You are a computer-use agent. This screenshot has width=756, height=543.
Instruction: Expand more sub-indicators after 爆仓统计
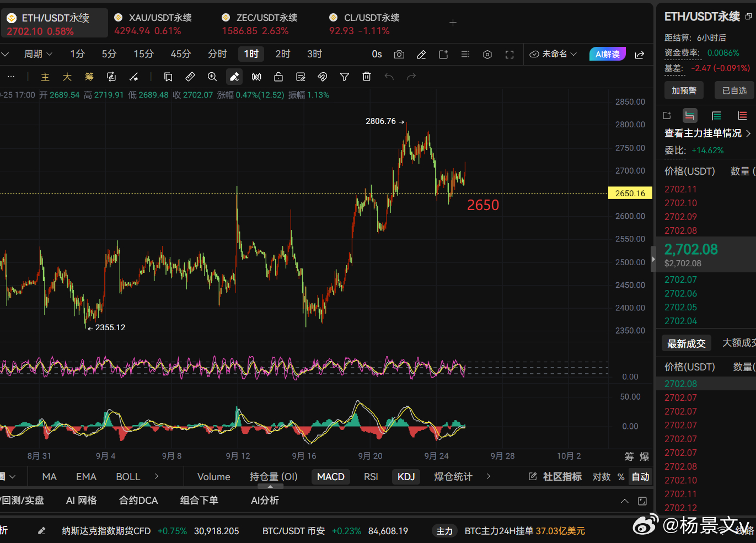tap(489, 476)
